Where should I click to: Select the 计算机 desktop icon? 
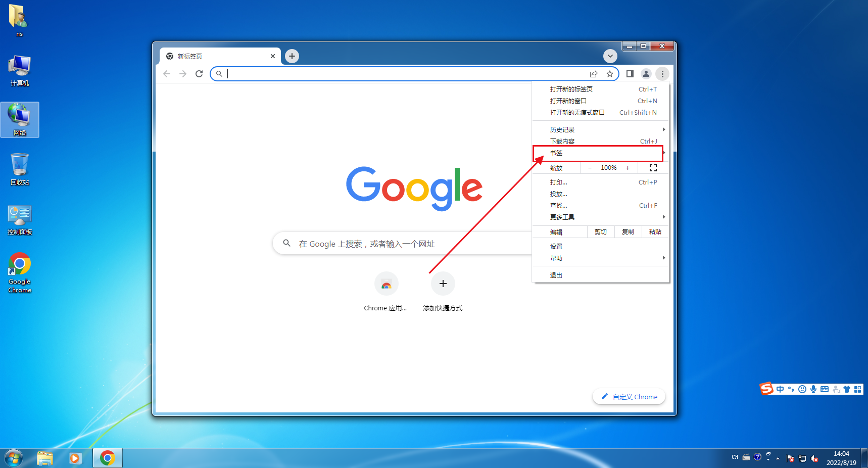(x=20, y=71)
